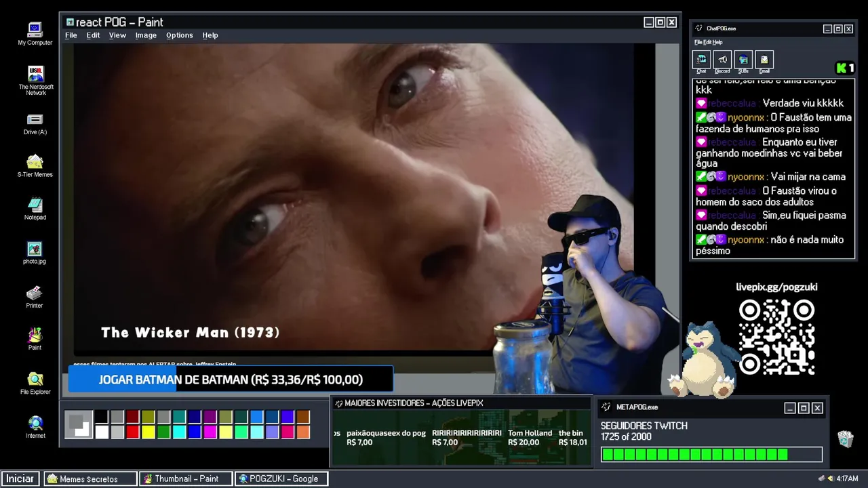Pick the orange color swatch
Viewport: 868px width, 488px height.
click(x=303, y=432)
